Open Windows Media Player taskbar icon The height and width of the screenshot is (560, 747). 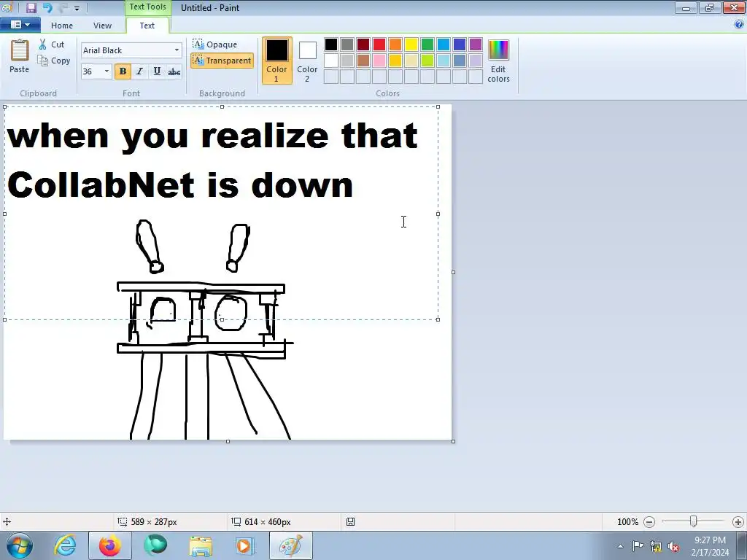(245, 545)
